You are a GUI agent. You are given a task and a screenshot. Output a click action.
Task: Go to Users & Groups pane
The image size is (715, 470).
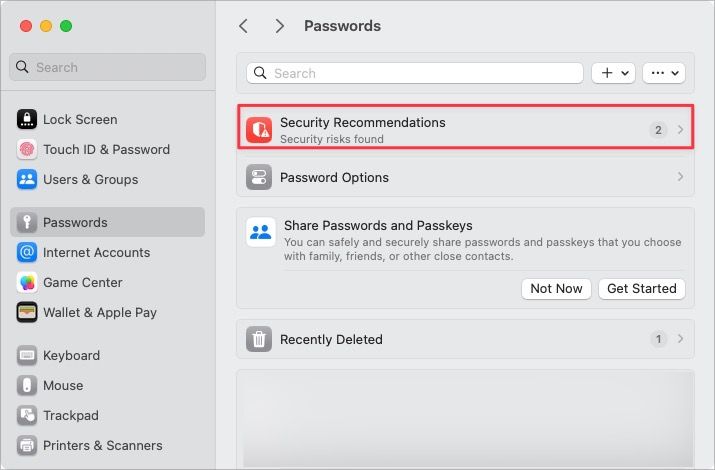point(90,179)
